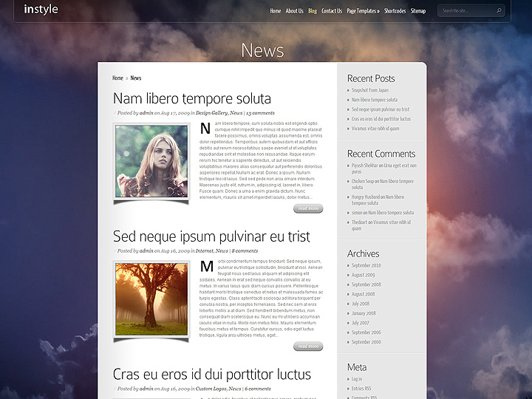
Task: Open recent post Cras eu eros id dui
Action: click(381, 119)
